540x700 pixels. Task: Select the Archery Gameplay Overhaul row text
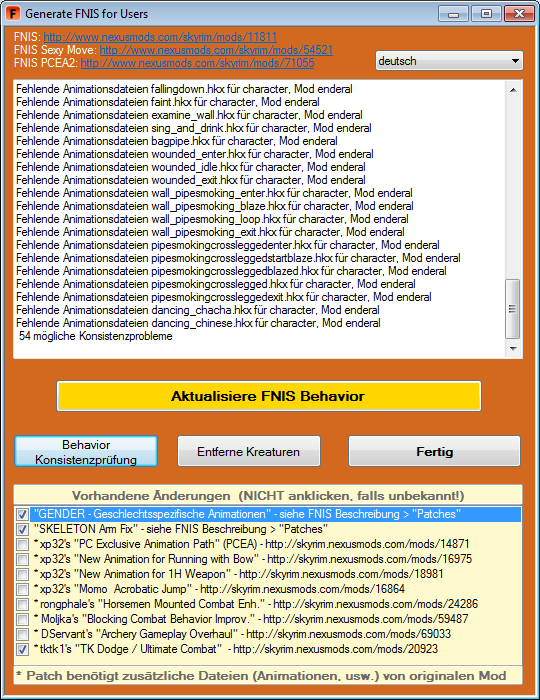coord(242,634)
